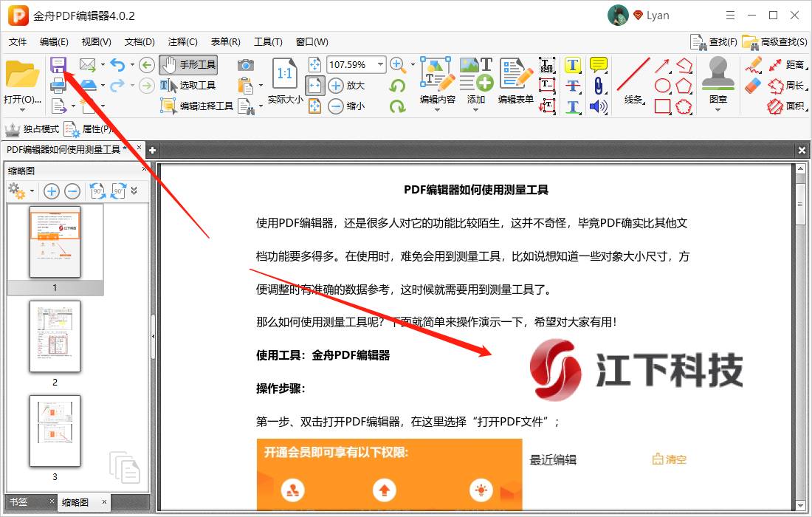The height and width of the screenshot is (517, 812).
Task: Click the magnifier zoom tool icon
Action: [x=397, y=65]
